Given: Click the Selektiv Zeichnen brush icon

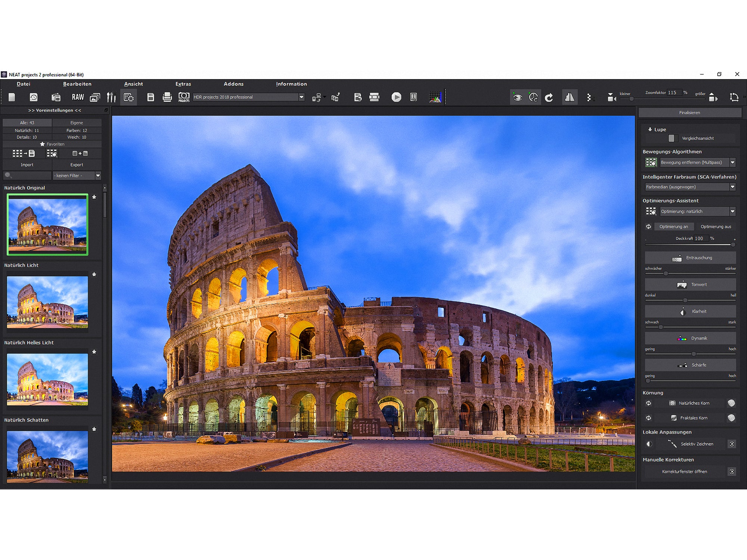Looking at the screenshot, I should click(672, 444).
